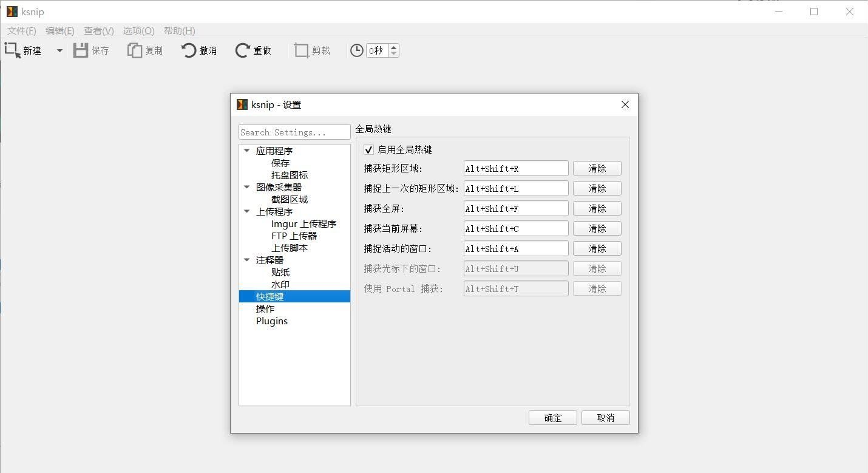
Task: Click the ksnip app icon in main window
Action: point(12,12)
